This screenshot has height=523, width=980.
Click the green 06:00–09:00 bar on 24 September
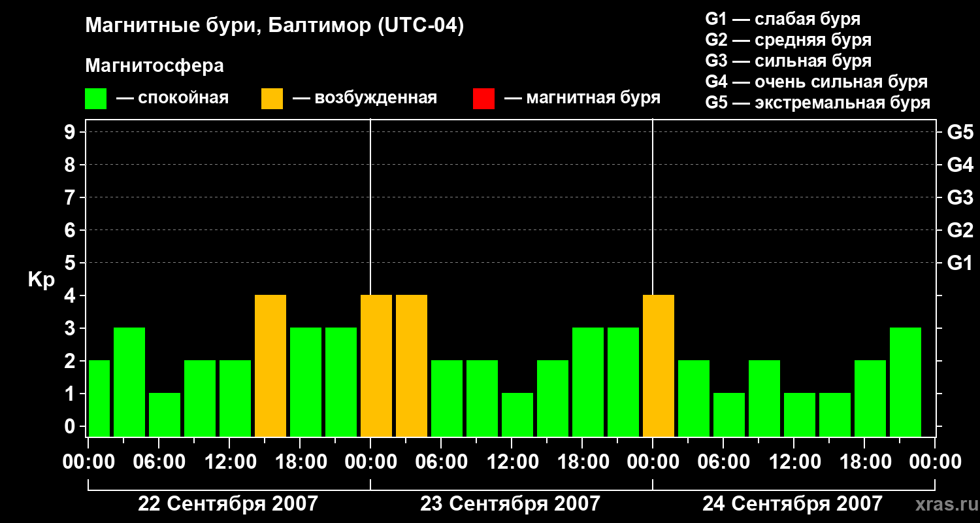[729, 414]
